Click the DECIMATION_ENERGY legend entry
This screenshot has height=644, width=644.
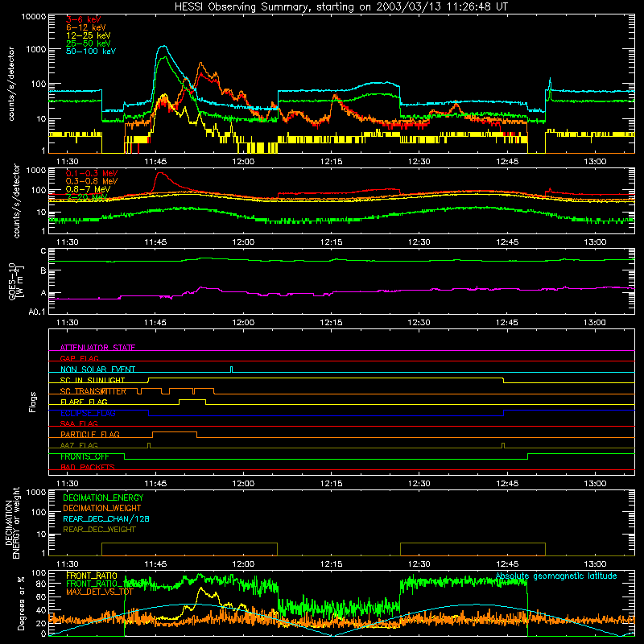[103, 497]
